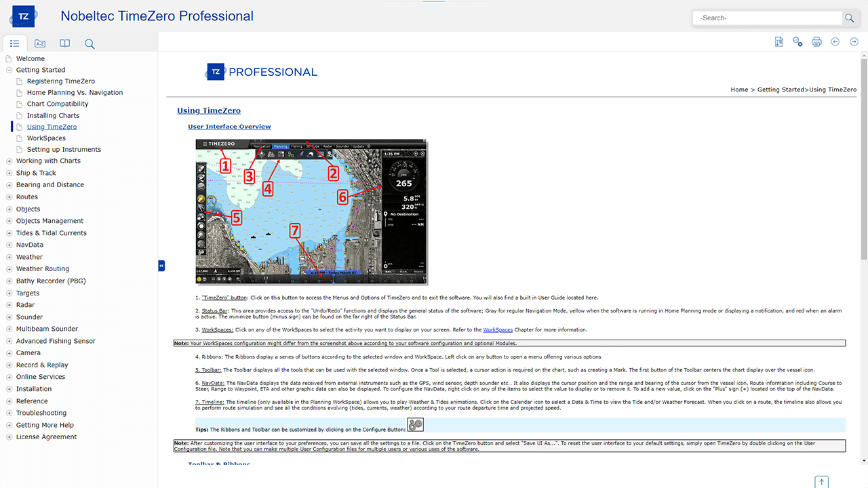Expand the Radar section in the tree
The width and height of the screenshot is (868, 488).
(9, 305)
